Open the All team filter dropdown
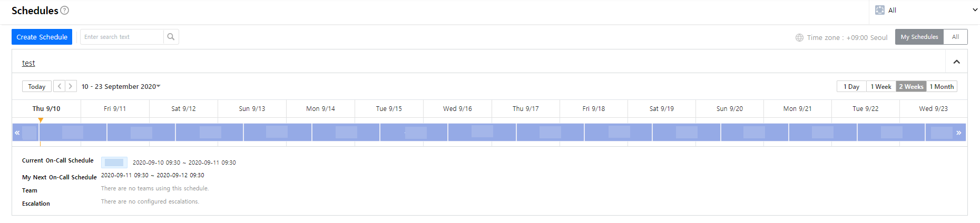The width and height of the screenshot is (980, 223). tap(975, 10)
